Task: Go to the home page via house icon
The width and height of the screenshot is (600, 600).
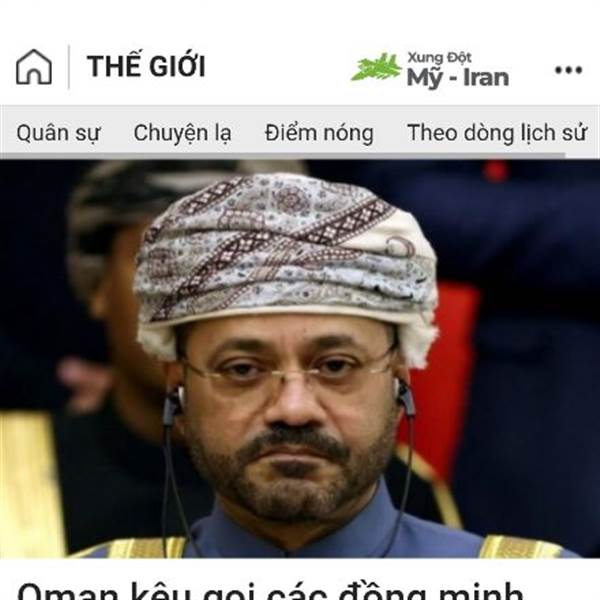Action: coord(34,67)
